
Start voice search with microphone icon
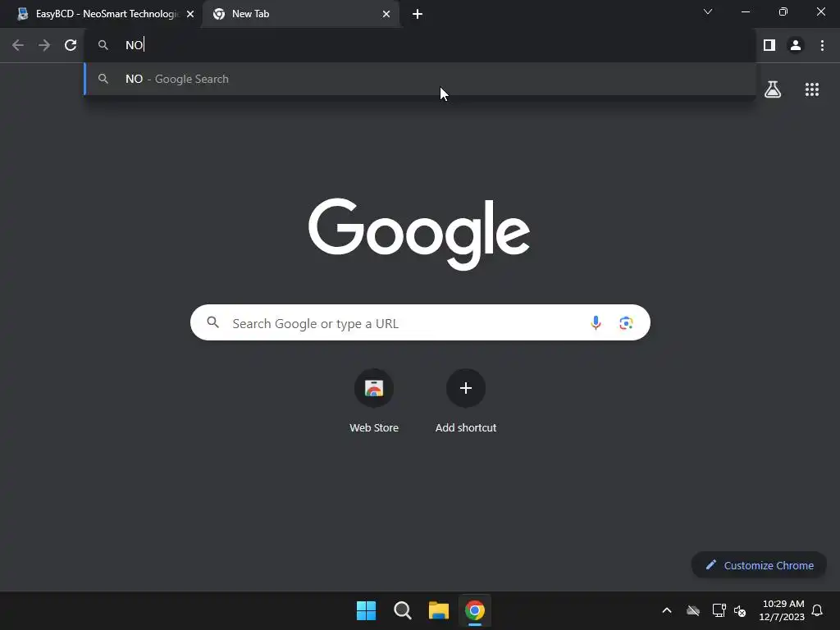pos(596,322)
